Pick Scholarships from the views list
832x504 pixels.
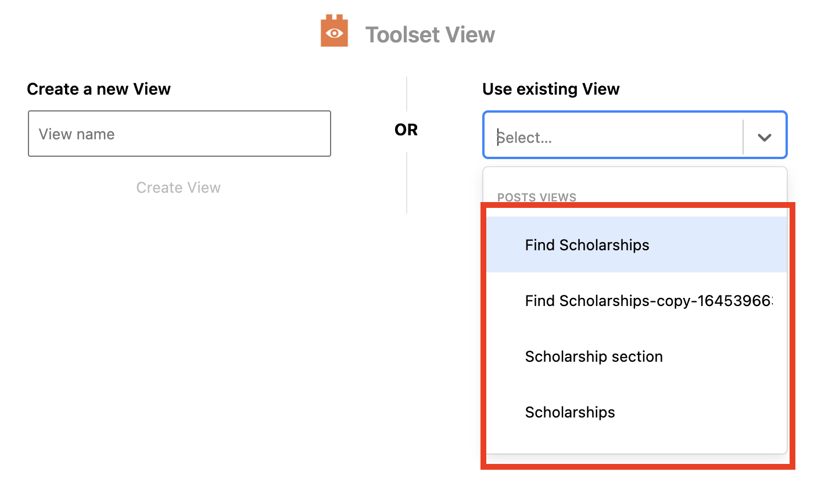click(636, 412)
